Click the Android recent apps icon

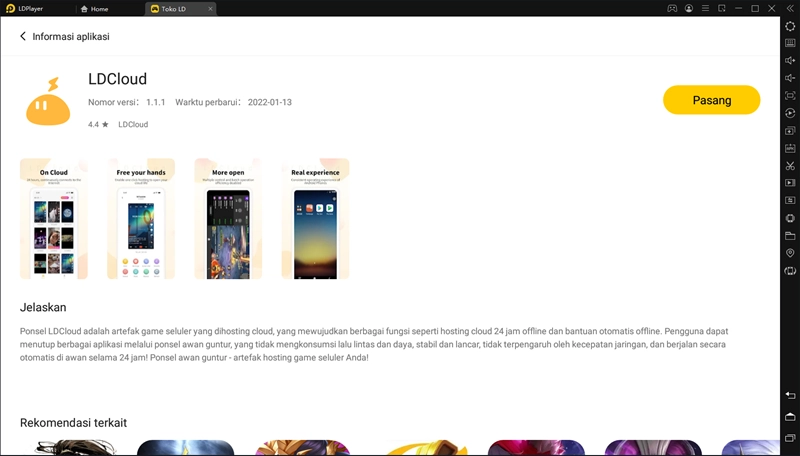pyautogui.click(x=790, y=438)
